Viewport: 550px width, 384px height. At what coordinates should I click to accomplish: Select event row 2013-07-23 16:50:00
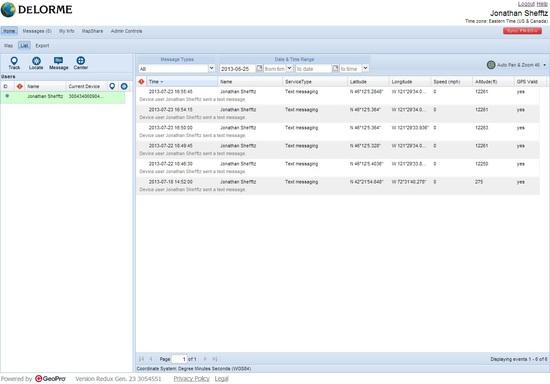[x=338, y=131]
